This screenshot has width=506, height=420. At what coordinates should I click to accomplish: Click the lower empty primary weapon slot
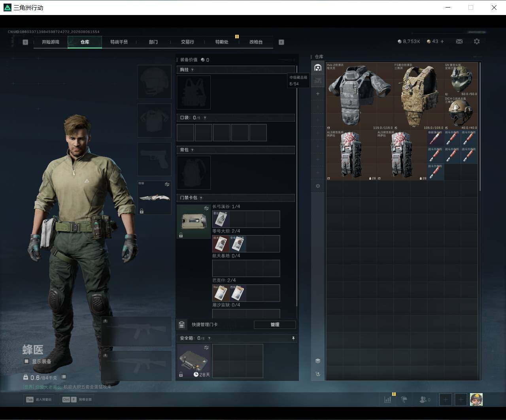136,365
